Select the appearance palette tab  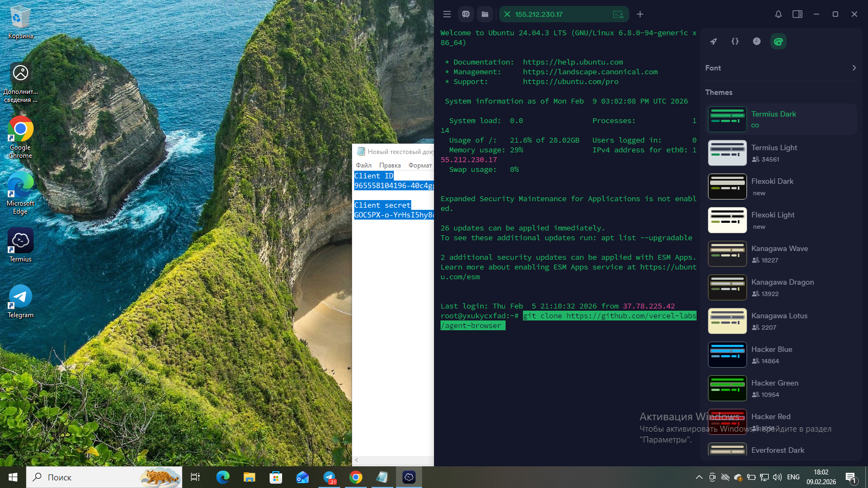tap(778, 41)
